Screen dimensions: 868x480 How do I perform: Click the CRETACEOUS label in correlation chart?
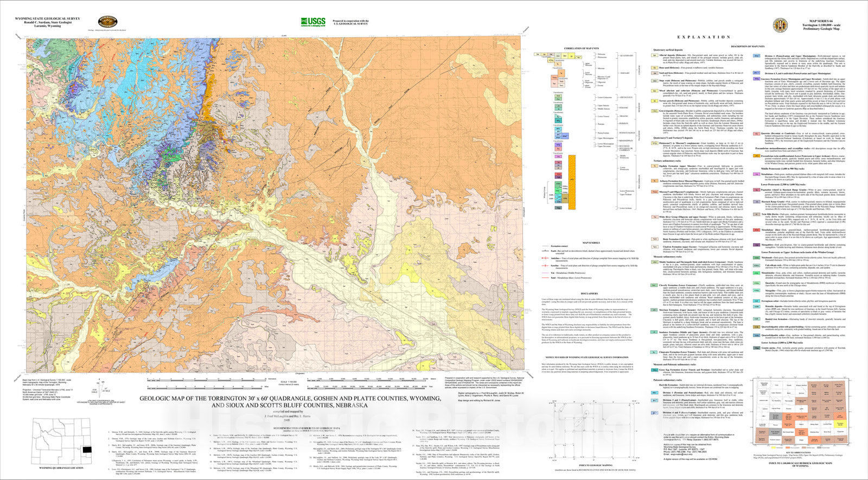click(627, 98)
